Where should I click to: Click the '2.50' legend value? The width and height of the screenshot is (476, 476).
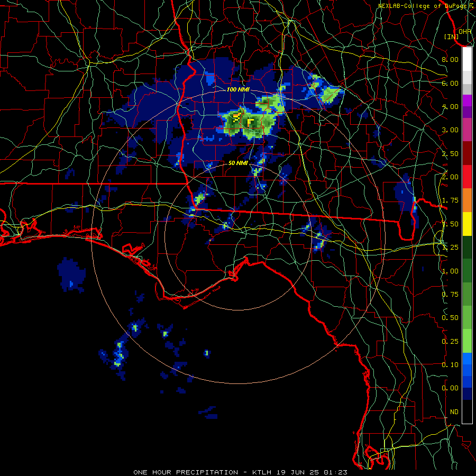coord(450,153)
